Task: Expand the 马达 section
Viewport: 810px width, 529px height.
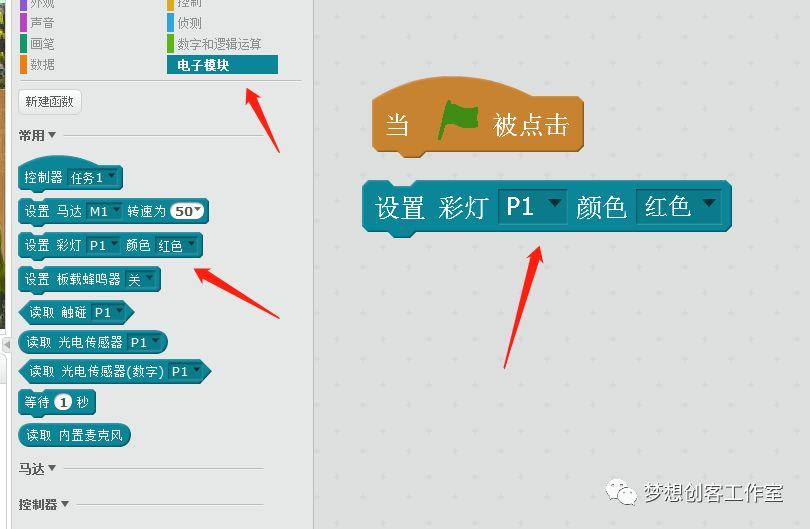Action: pyautogui.click(x=37, y=469)
